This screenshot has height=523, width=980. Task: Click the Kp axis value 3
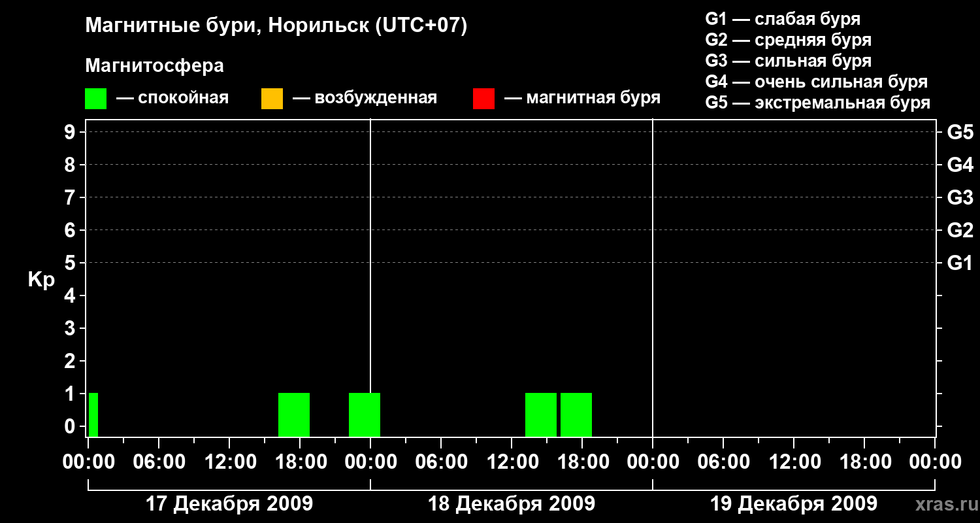pyautogui.click(x=71, y=328)
